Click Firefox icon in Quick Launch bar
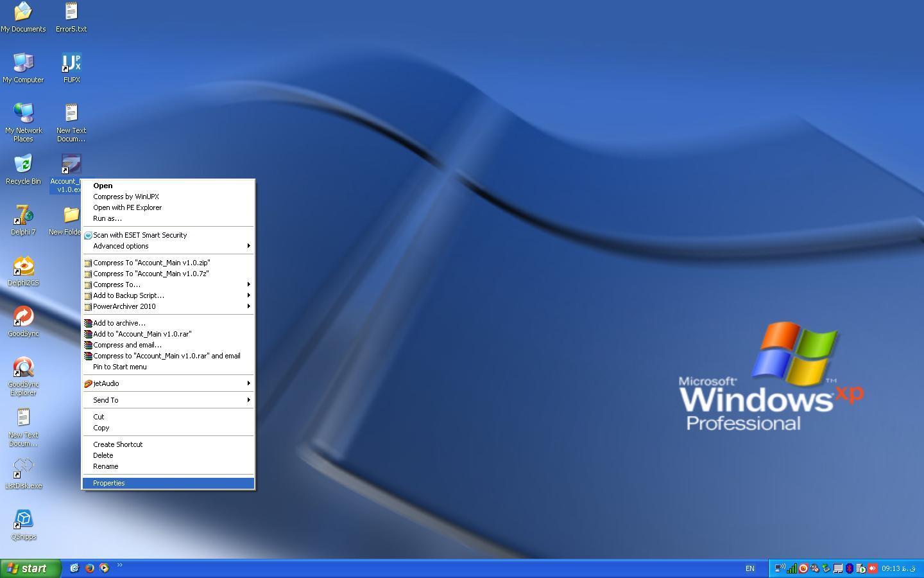924x578 pixels. (x=89, y=568)
